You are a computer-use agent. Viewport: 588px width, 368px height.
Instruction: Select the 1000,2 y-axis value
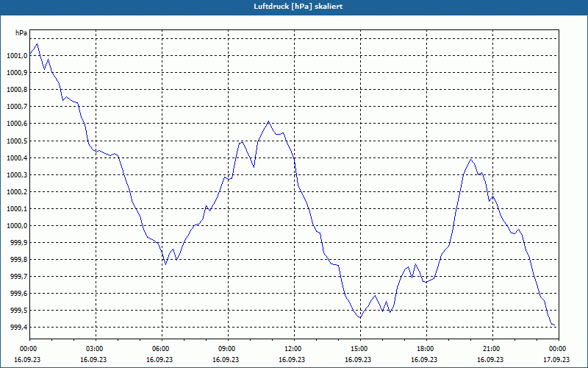17,191
